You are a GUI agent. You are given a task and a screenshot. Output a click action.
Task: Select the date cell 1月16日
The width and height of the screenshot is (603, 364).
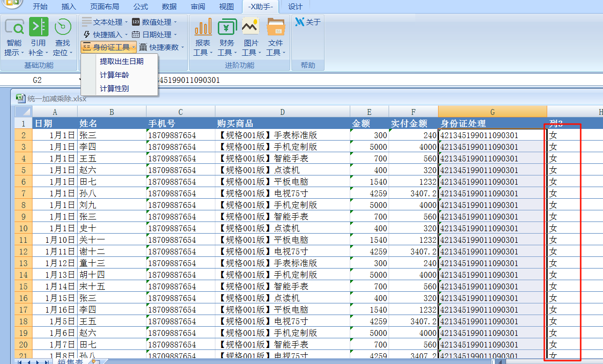[55, 310]
